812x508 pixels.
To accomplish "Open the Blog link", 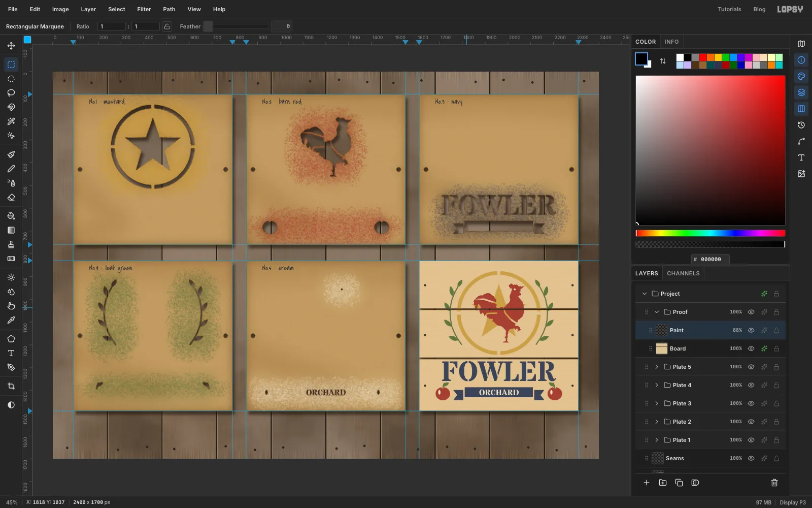I will (x=759, y=9).
